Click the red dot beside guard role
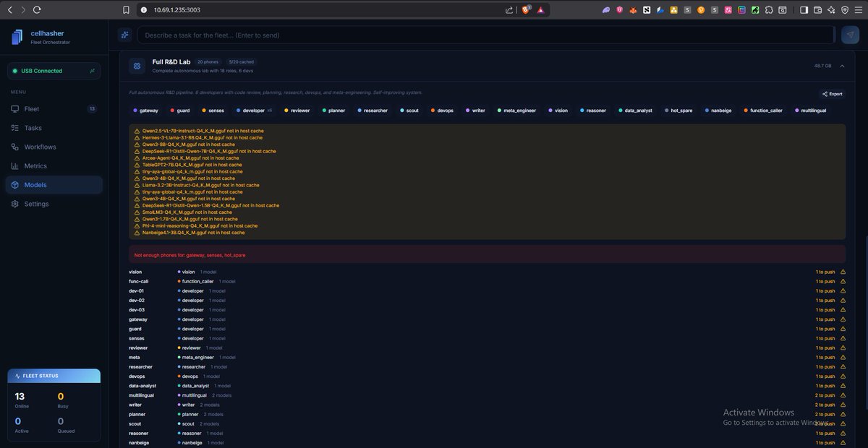The image size is (868, 448). click(171, 111)
